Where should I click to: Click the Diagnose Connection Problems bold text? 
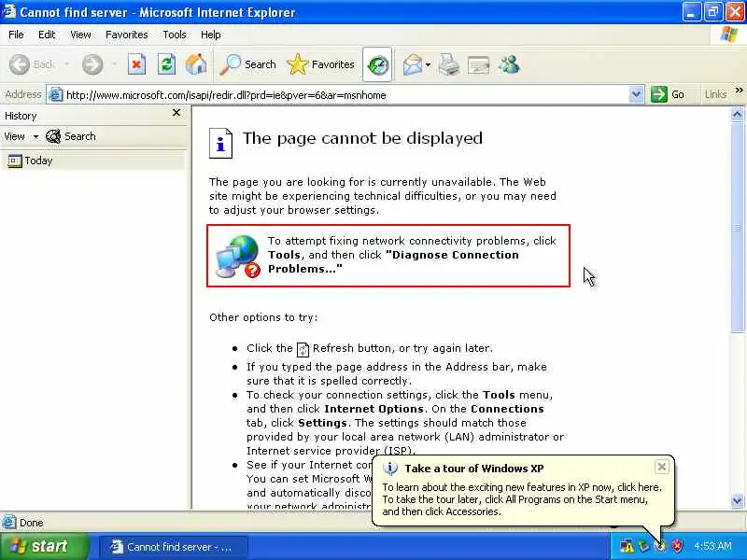click(x=393, y=262)
